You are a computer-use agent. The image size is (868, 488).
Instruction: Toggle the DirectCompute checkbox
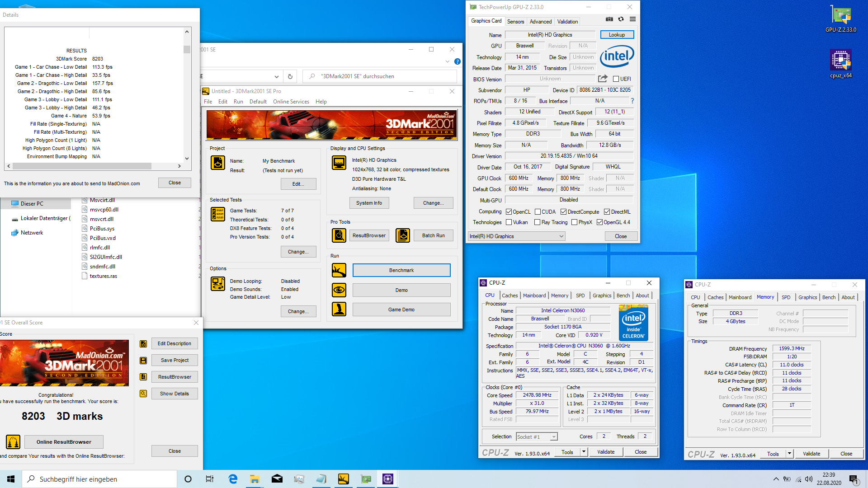[x=563, y=212]
